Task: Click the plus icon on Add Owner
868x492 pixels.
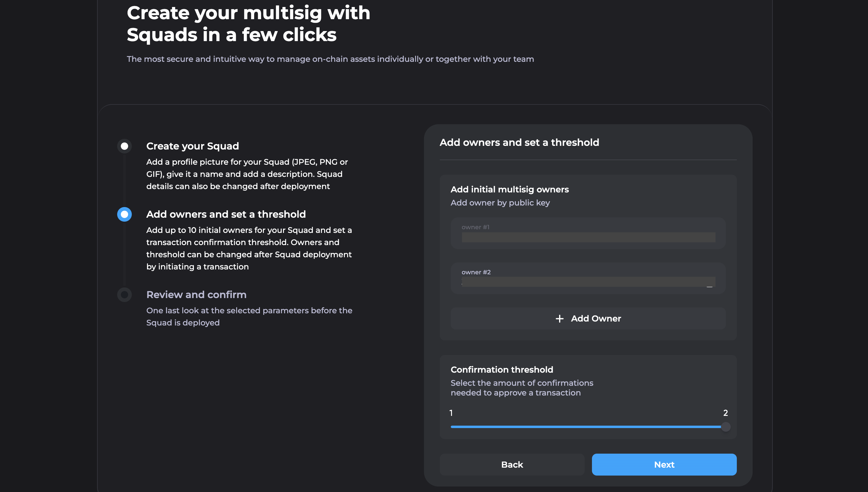Action: coord(560,319)
